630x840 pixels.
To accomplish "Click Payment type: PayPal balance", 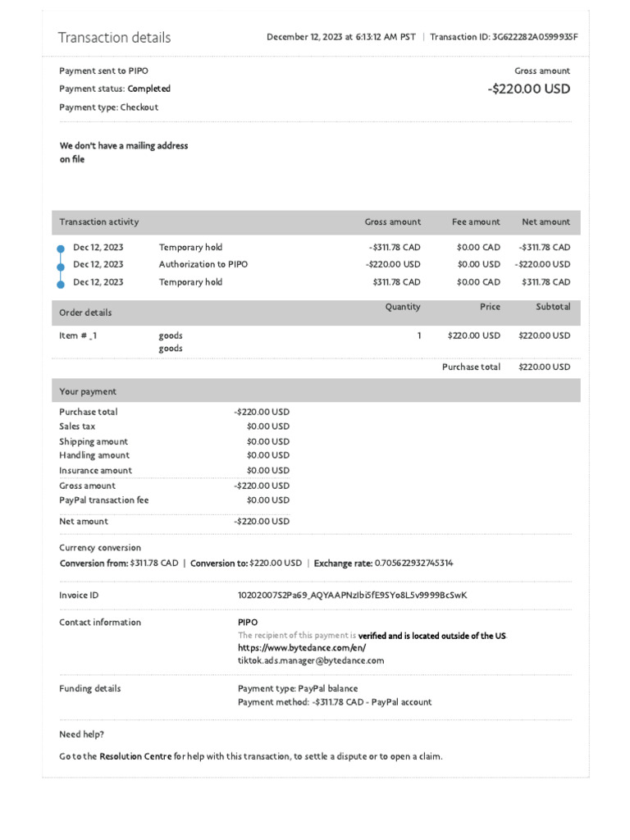I will pos(298,688).
